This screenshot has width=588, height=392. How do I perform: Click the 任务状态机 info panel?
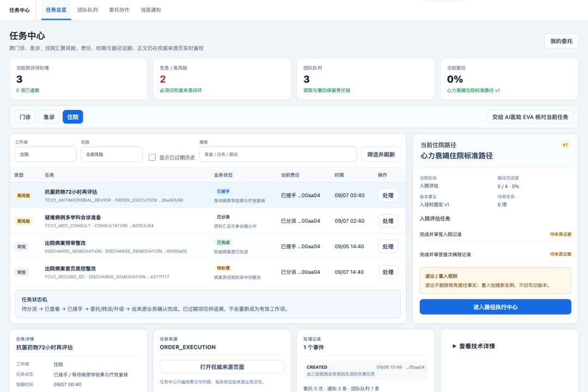tap(208, 304)
